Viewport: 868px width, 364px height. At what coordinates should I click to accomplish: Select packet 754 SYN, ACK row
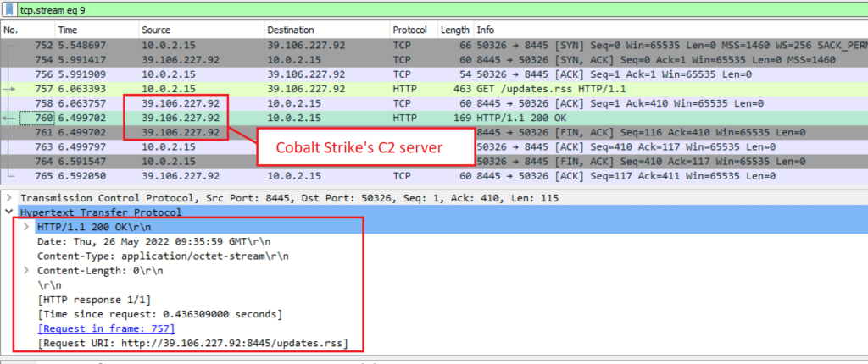[x=434, y=60]
